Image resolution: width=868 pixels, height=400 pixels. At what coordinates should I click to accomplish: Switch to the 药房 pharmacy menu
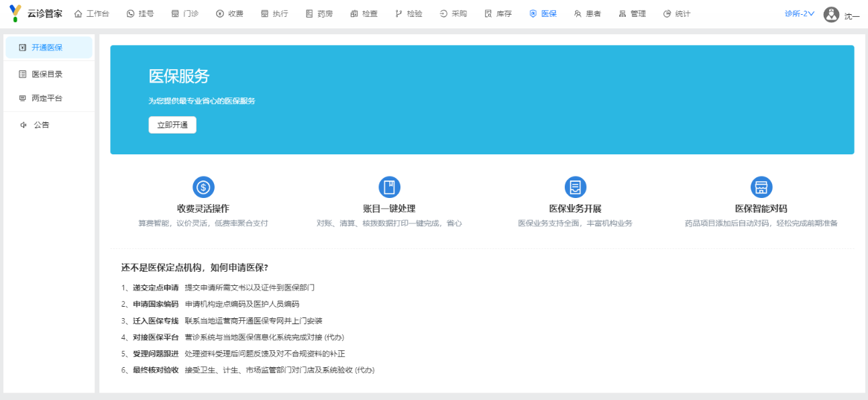click(x=319, y=13)
